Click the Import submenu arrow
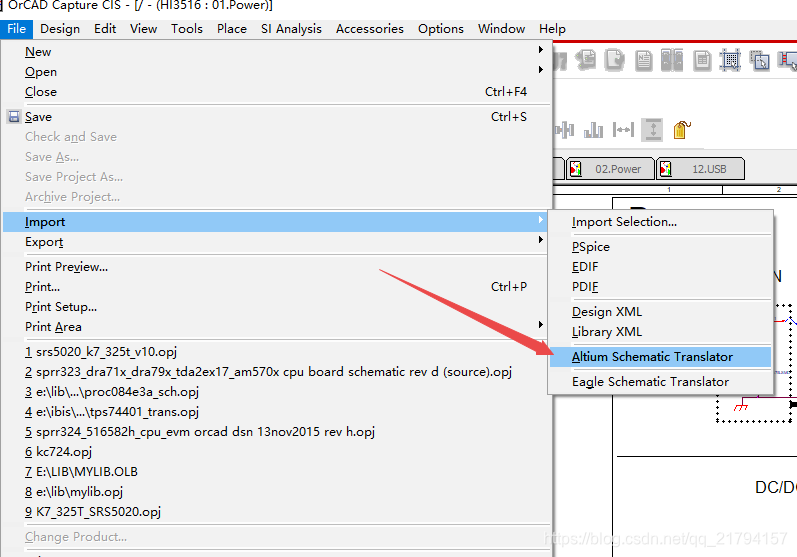 click(540, 220)
